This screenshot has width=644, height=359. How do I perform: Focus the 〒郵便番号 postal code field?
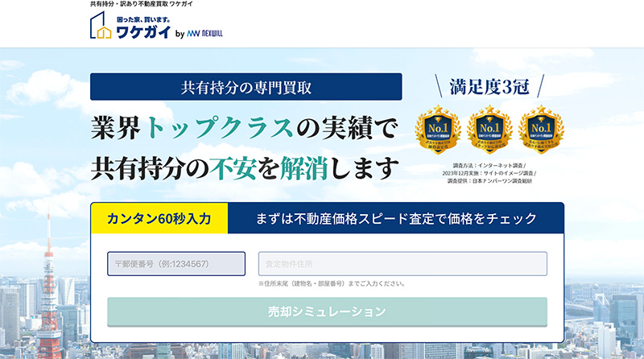click(176, 264)
